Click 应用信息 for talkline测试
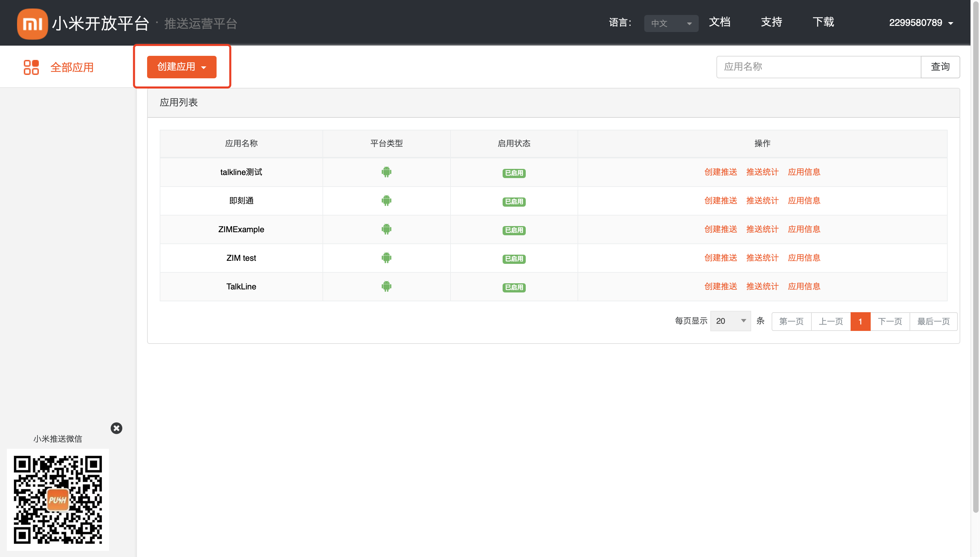The height and width of the screenshot is (557, 980). pyautogui.click(x=804, y=172)
